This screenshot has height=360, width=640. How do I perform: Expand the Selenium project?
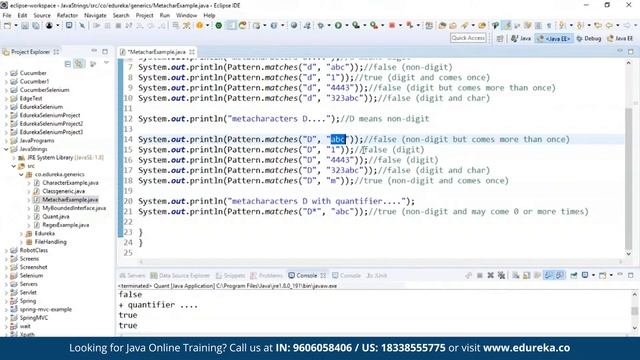6,276
